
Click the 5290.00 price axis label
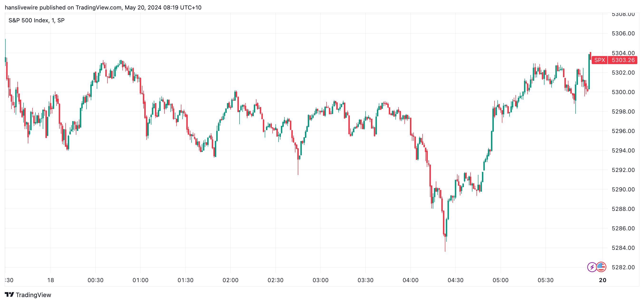click(x=623, y=189)
